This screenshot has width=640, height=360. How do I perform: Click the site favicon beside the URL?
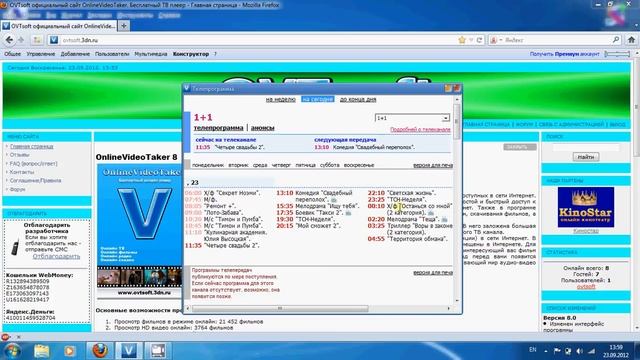[54, 40]
